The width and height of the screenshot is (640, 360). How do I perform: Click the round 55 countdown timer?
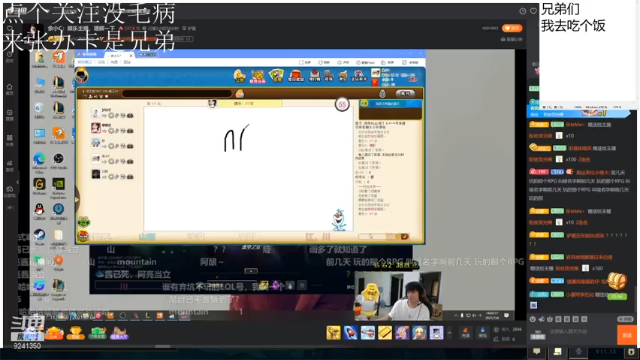click(342, 104)
